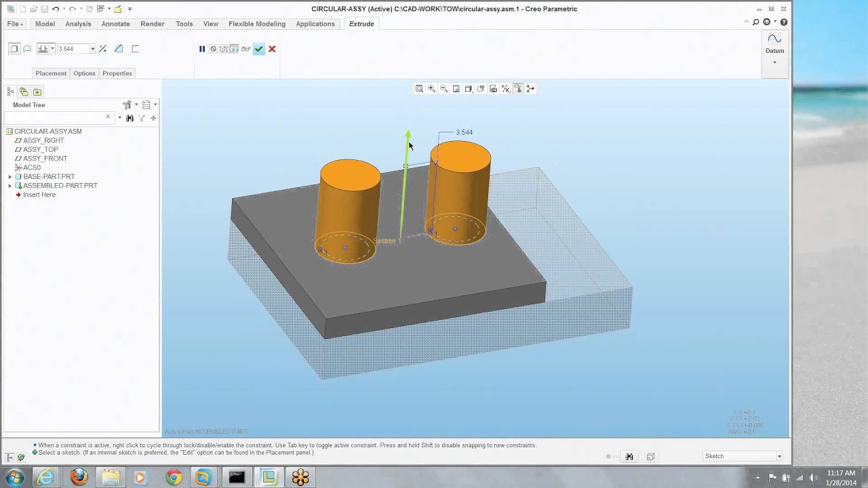Click the Repaint icon in graphics toolbar
The image size is (868, 488).
(456, 89)
